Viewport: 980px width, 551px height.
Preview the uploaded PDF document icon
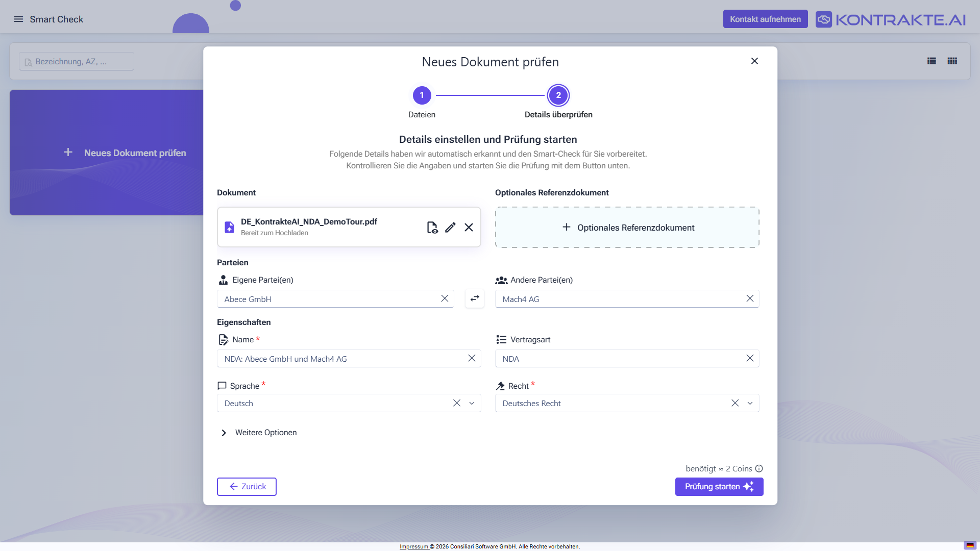(432, 228)
